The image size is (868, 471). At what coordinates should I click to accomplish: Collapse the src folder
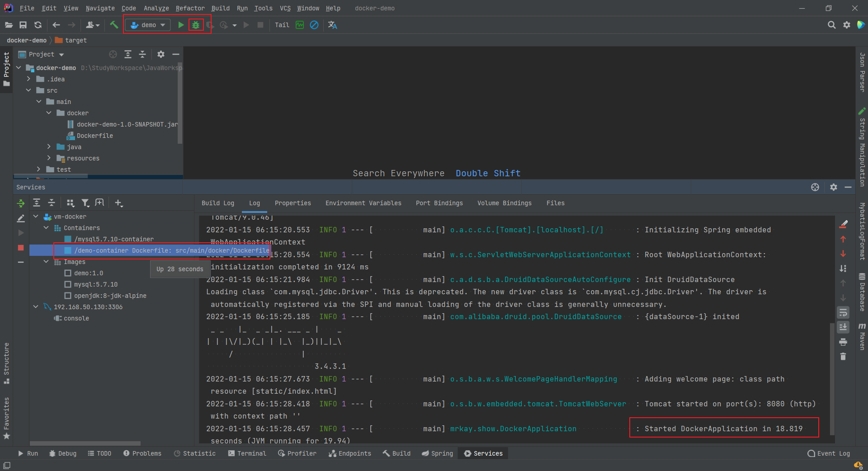[28, 90]
